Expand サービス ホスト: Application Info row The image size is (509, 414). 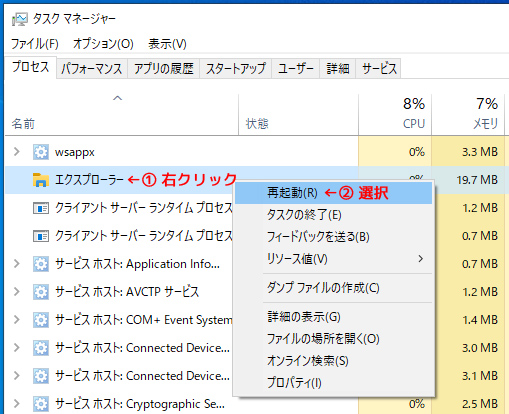pos(16,264)
